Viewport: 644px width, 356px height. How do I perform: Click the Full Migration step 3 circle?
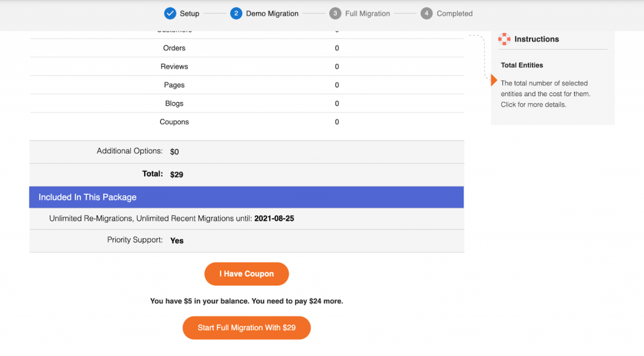click(x=335, y=14)
